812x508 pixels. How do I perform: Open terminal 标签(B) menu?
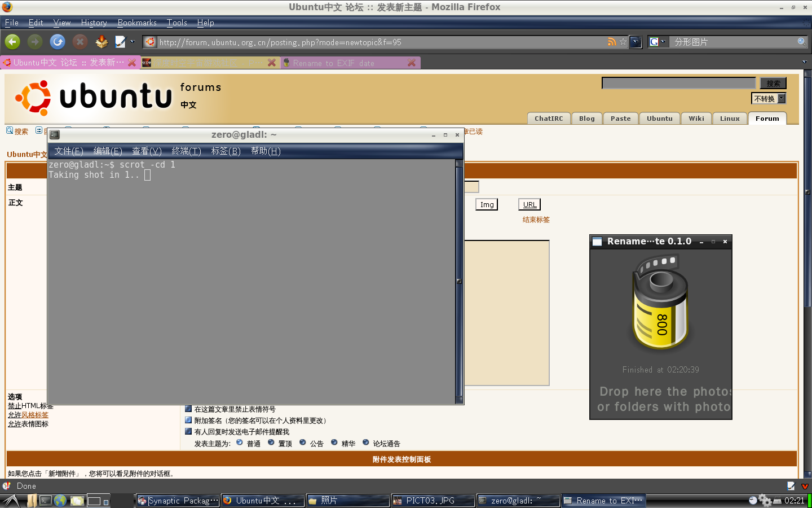pyautogui.click(x=226, y=151)
